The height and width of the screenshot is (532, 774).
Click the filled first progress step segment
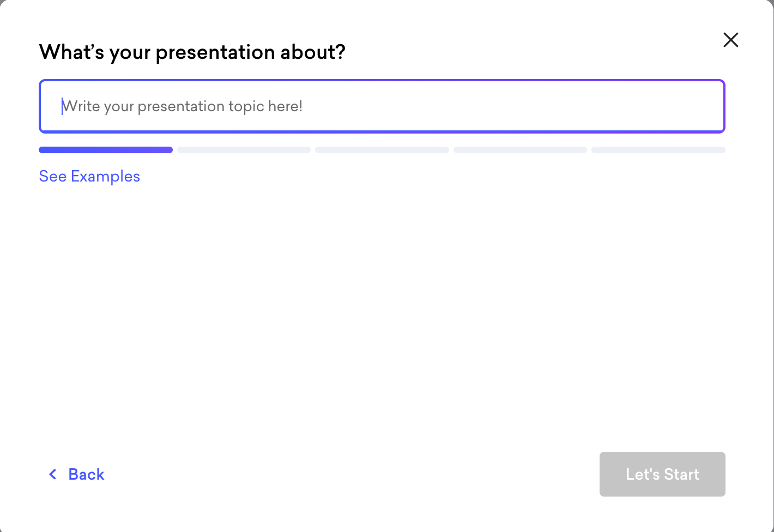(x=106, y=150)
